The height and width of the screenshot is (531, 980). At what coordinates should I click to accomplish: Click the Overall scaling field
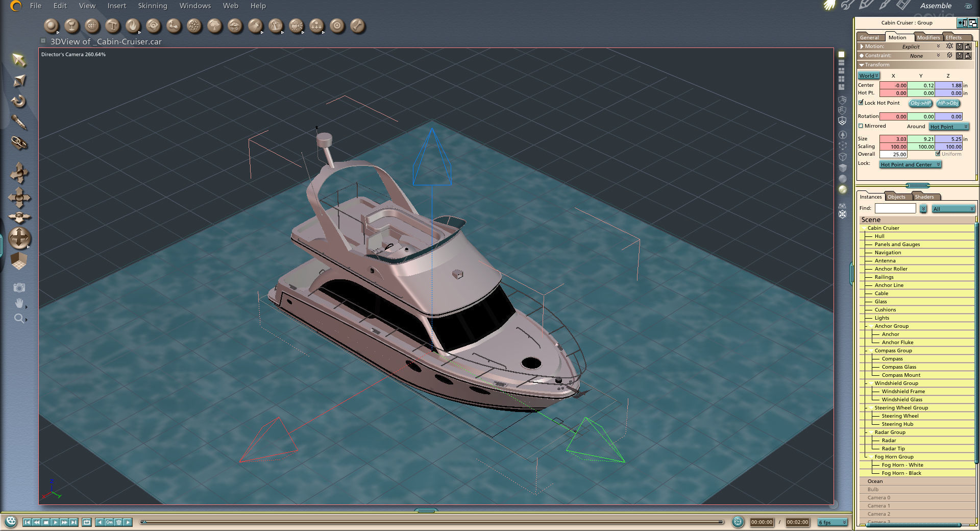893,154
